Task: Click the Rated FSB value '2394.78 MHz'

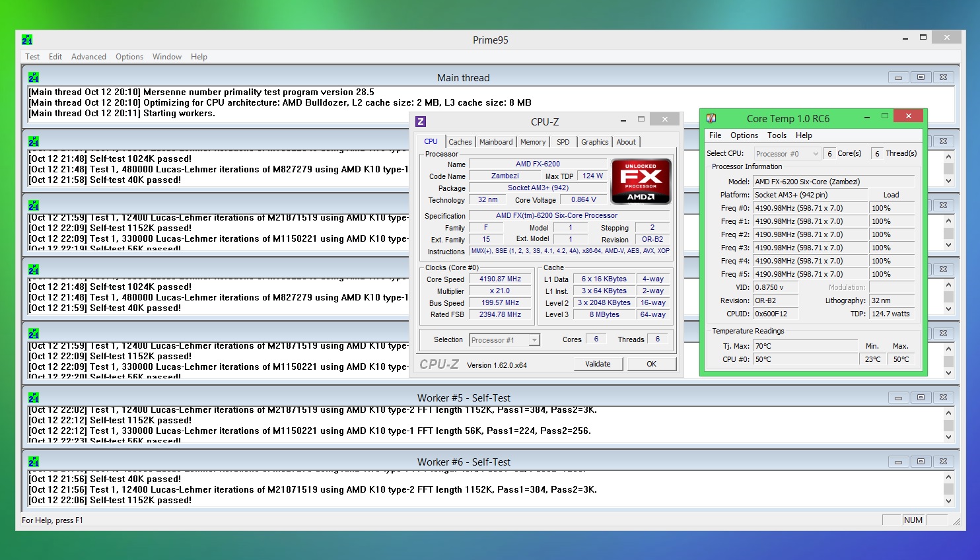Action: point(501,314)
